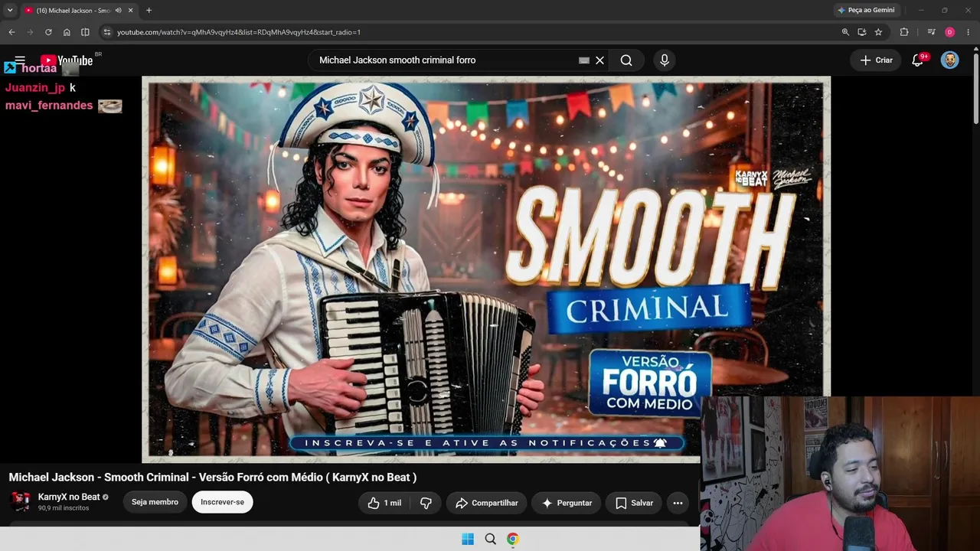The image size is (980, 551).
Task: Save video to playlist with Salvar
Action: (634, 503)
